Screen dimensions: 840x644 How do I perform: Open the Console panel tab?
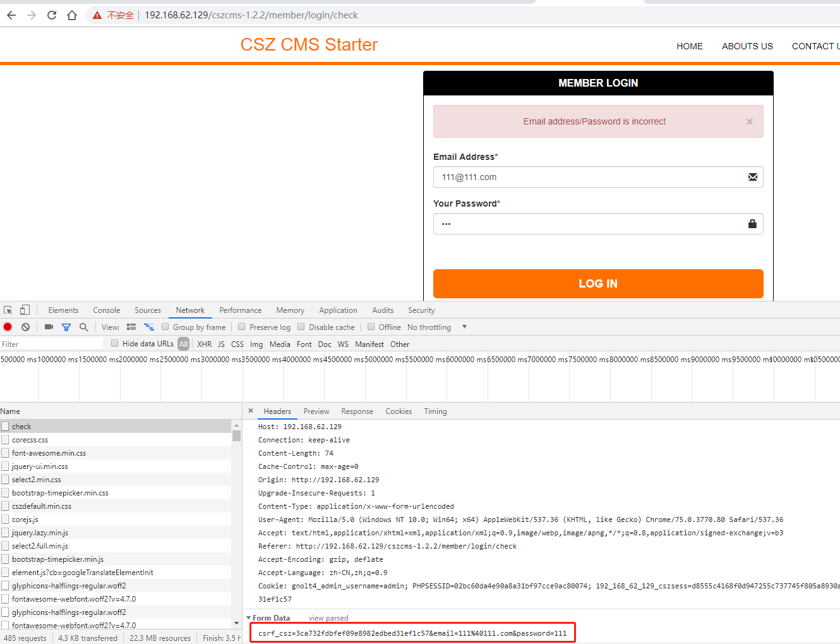pyautogui.click(x=106, y=310)
